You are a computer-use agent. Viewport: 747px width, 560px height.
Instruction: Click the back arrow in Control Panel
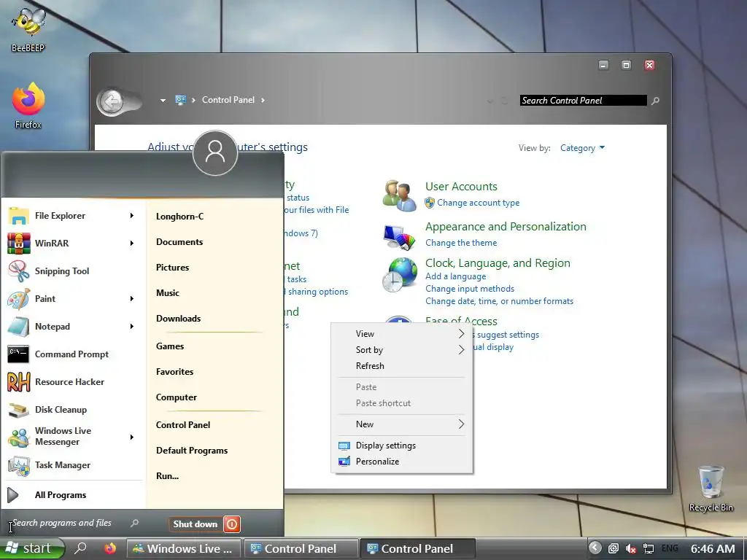click(x=111, y=101)
